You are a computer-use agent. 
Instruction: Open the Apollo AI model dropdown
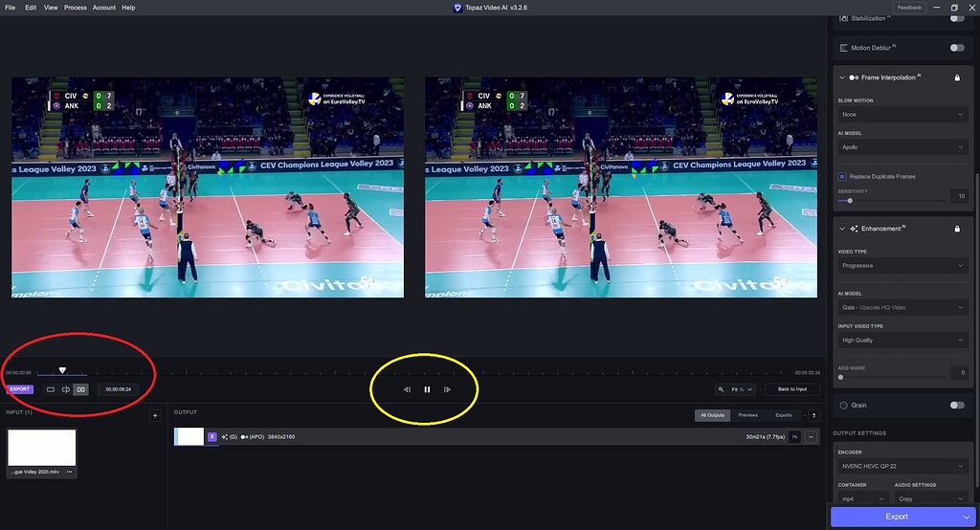coord(902,147)
